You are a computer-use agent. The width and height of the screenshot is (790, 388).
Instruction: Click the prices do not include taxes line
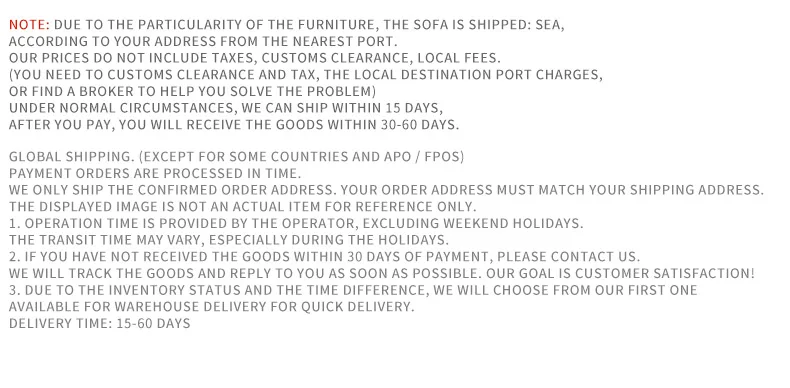tap(255, 58)
